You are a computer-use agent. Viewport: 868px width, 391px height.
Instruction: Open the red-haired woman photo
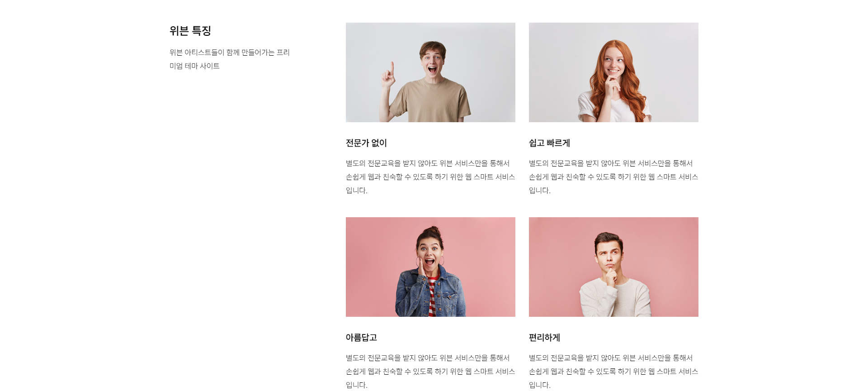pyautogui.click(x=613, y=72)
